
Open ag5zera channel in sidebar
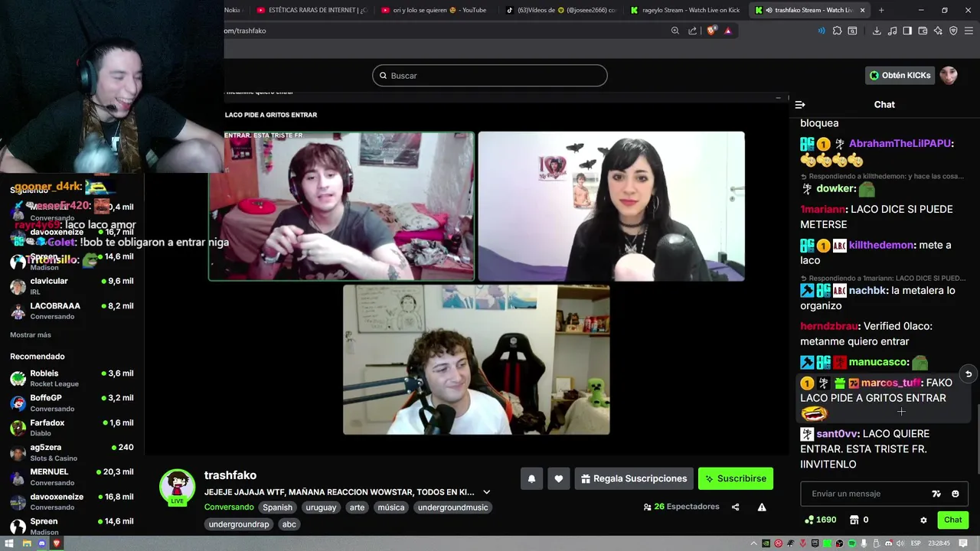pyautogui.click(x=72, y=452)
